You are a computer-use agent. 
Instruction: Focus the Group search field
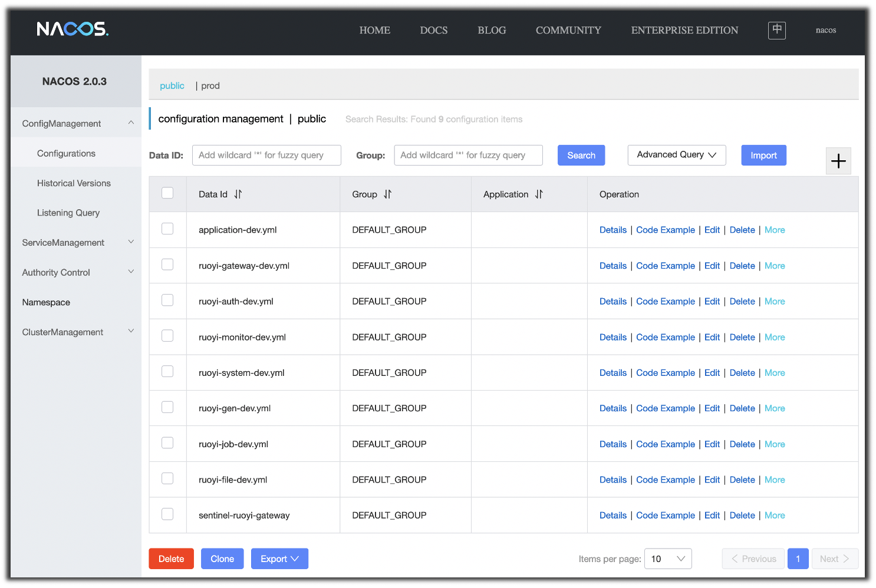coord(468,155)
